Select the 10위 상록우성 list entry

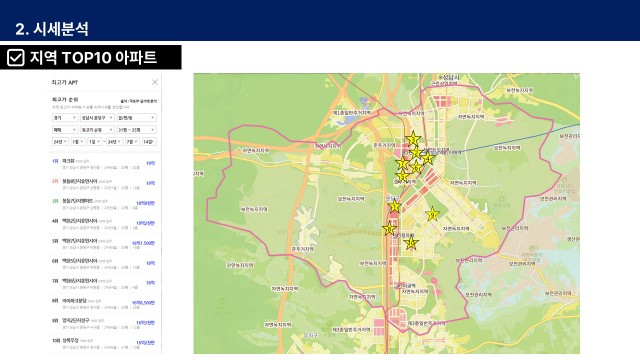tap(104, 343)
